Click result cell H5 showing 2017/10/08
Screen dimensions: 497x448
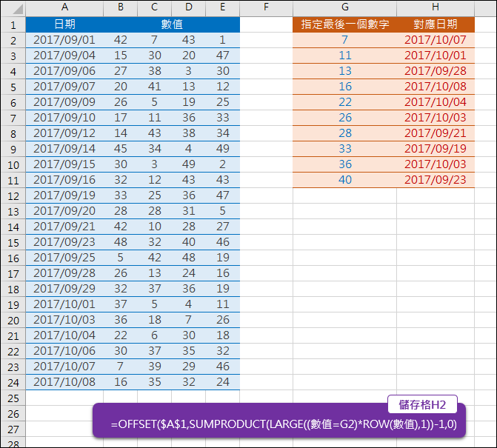436,87
